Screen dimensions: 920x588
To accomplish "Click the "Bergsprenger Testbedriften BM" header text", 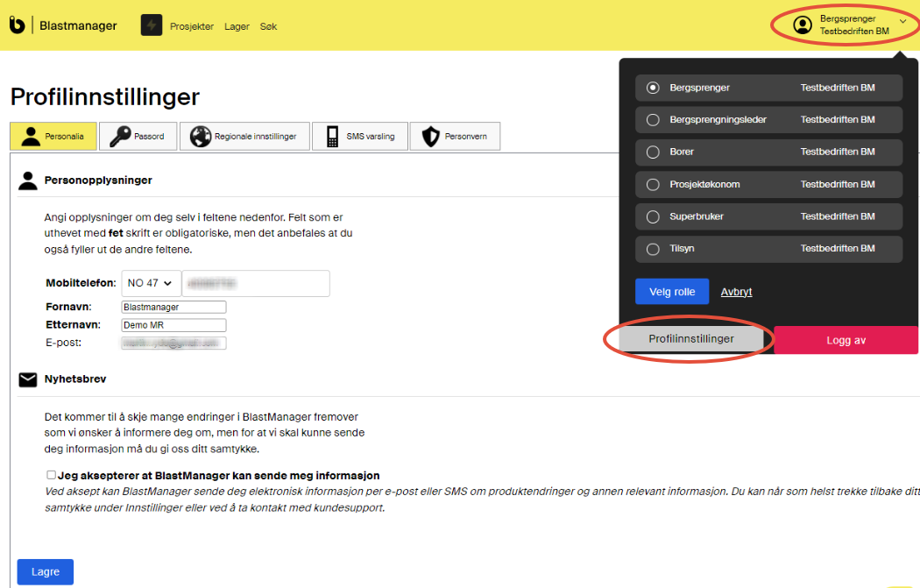I will (x=854, y=25).
